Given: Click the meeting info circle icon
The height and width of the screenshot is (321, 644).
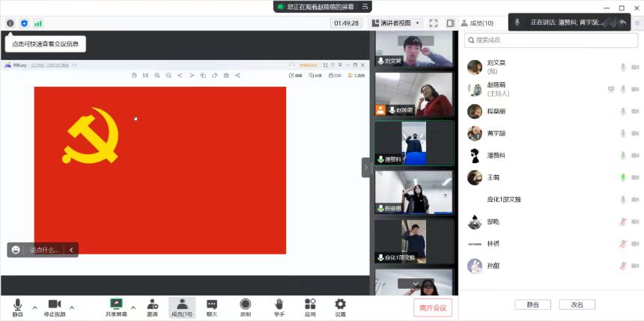Looking at the screenshot, I should 10,23.
